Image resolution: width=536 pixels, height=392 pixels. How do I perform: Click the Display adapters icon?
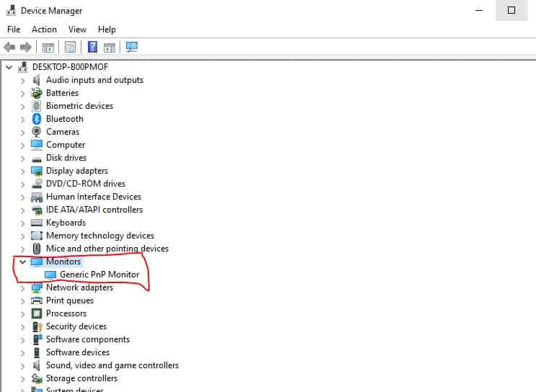coord(37,171)
